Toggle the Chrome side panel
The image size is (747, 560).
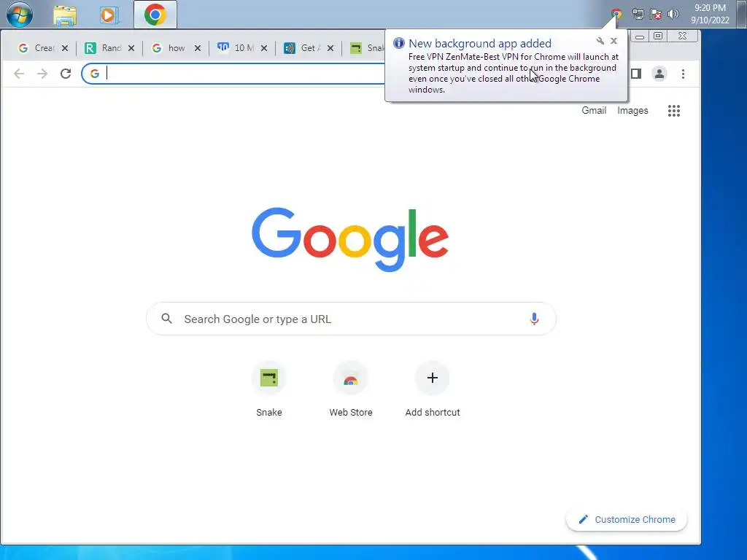636,74
